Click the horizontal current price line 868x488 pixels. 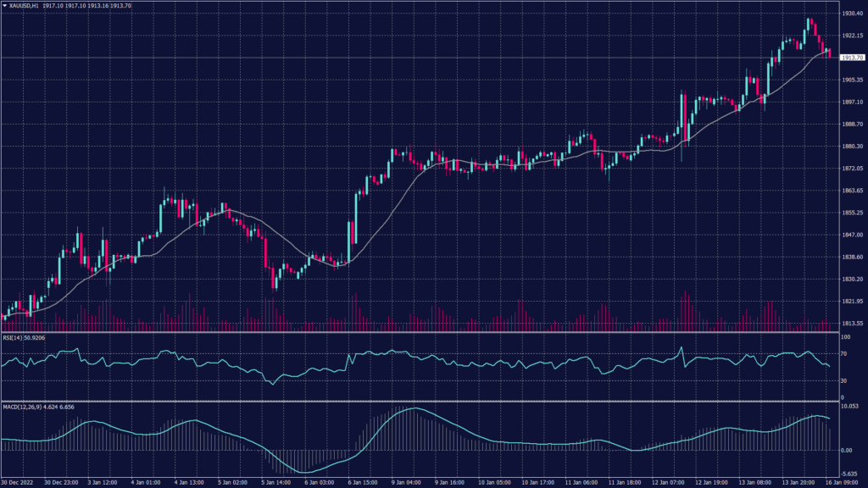[x=424, y=58]
